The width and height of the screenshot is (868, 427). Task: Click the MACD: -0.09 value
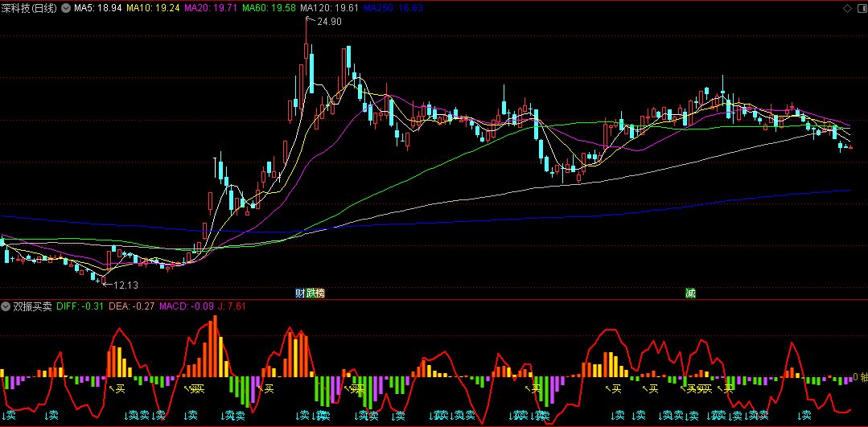click(x=187, y=306)
